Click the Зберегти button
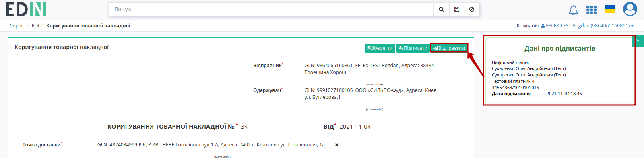The width and height of the screenshot is (644, 158). 380,48
